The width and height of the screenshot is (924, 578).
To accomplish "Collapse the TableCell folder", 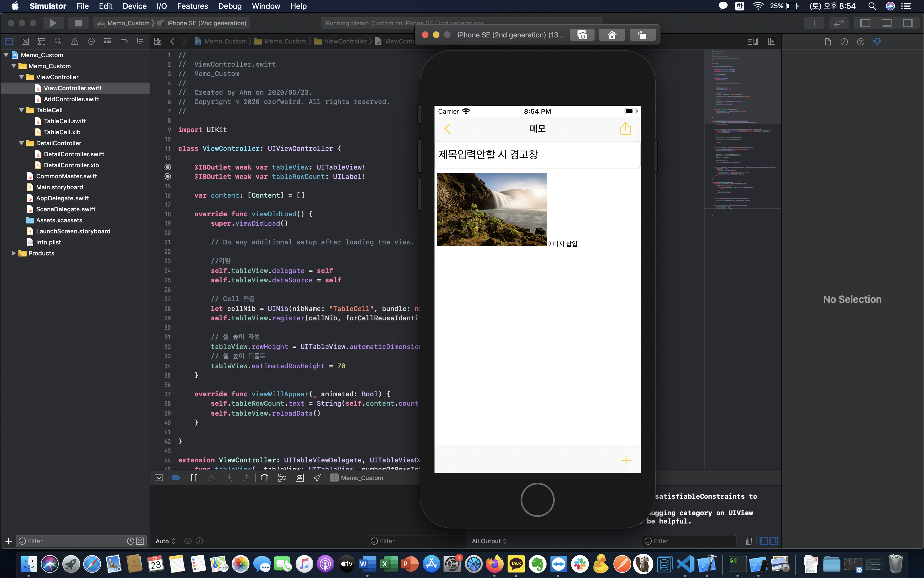I will [x=21, y=110].
